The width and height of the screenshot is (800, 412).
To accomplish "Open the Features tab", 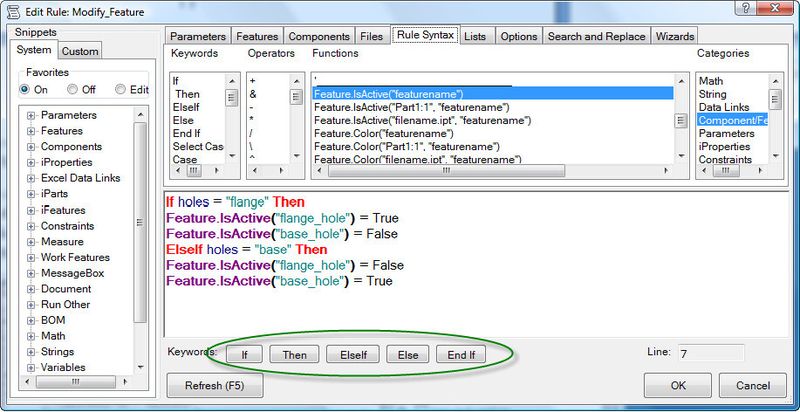I will (x=257, y=36).
